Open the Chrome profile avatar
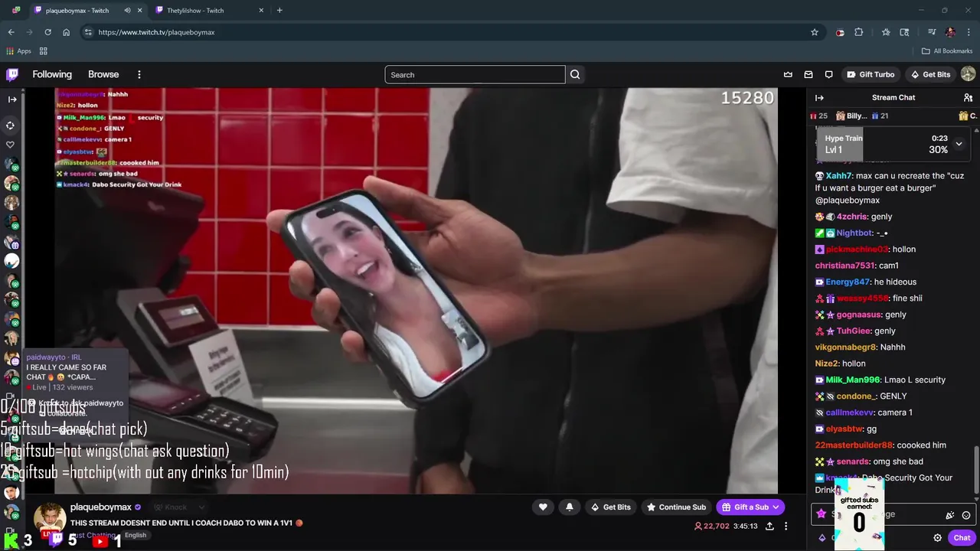The height and width of the screenshot is (551, 980). pyautogui.click(x=950, y=32)
